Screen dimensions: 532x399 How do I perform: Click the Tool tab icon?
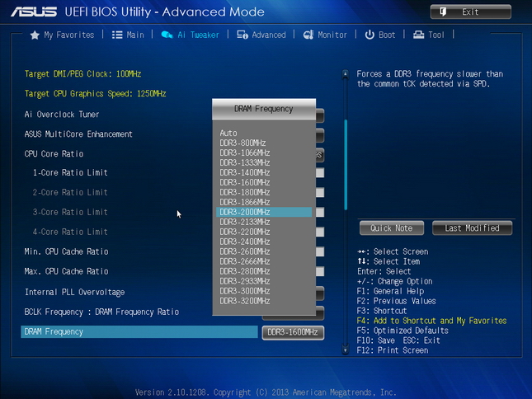pyautogui.click(x=418, y=35)
